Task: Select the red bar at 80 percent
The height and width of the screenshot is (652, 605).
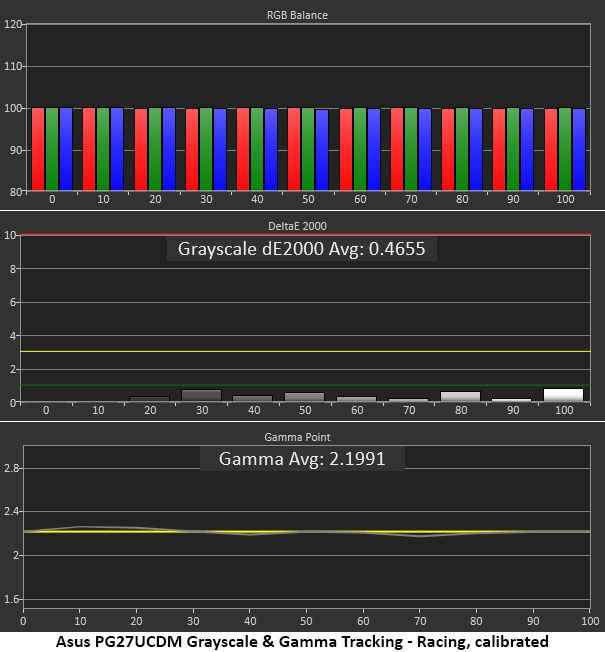Action: [x=448, y=150]
